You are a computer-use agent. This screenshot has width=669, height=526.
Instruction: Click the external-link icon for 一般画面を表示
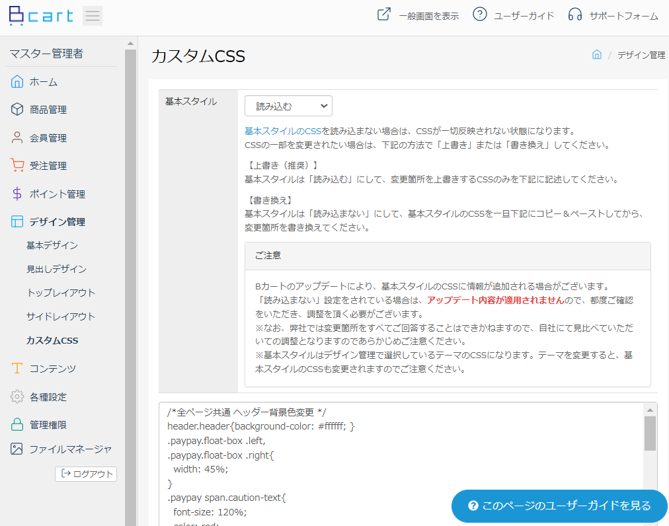tap(384, 14)
